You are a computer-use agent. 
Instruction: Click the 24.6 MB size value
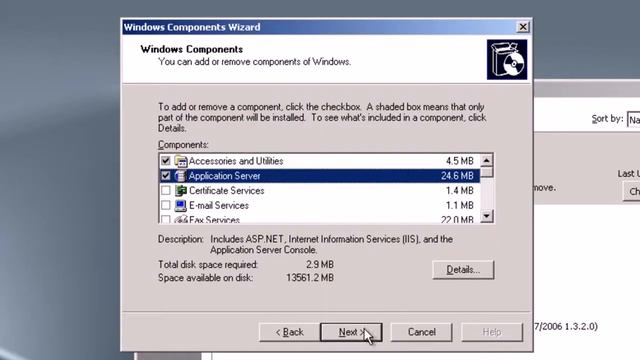[457, 176]
